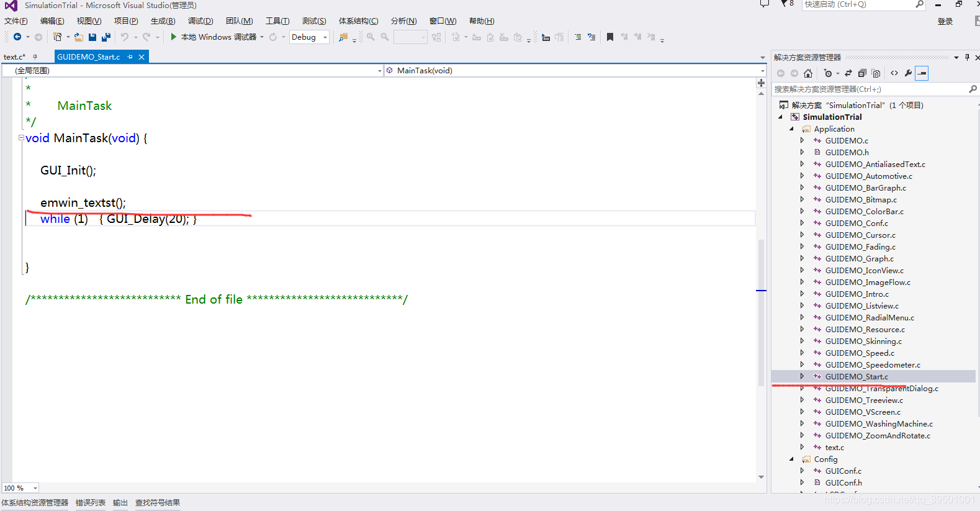Click the uncomment selection toolbar icon
980x511 pixels.
coord(591,37)
